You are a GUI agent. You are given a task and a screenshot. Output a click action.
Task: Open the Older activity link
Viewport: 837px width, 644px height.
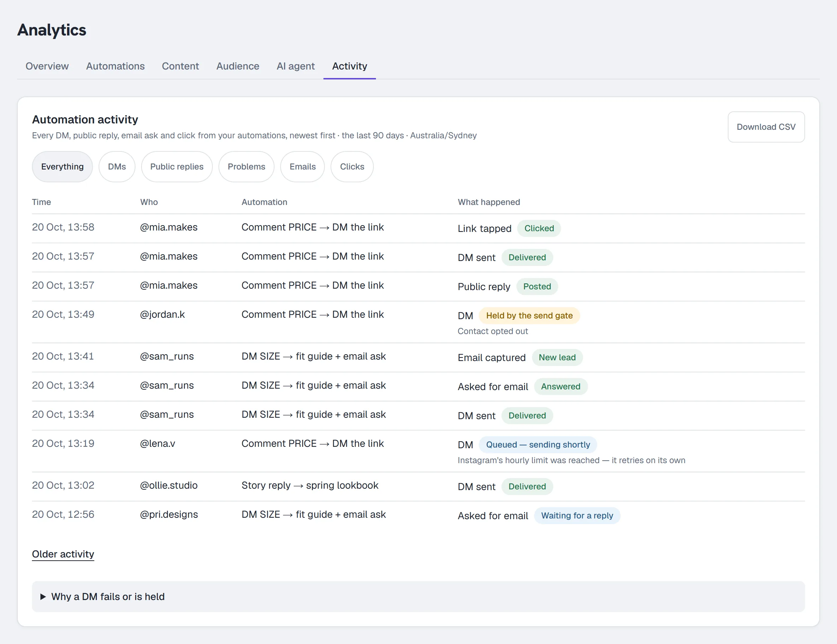pos(63,554)
